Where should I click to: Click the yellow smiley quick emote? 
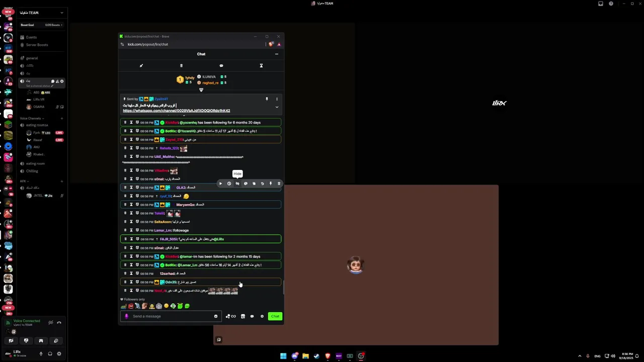(x=166, y=306)
